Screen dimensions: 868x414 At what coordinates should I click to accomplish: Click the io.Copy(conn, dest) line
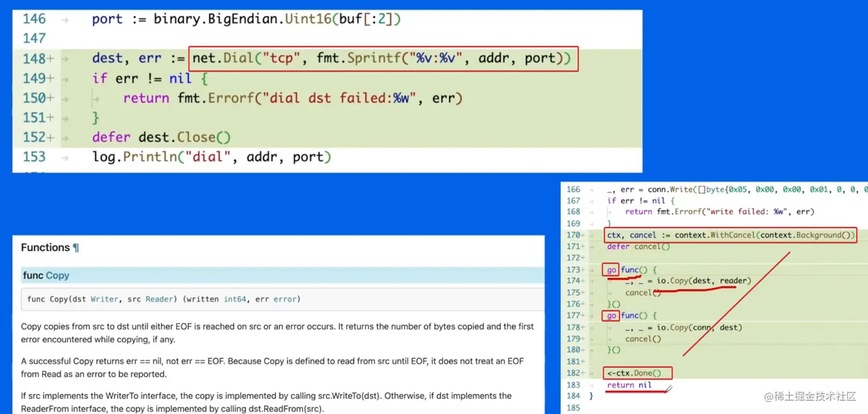click(683, 327)
